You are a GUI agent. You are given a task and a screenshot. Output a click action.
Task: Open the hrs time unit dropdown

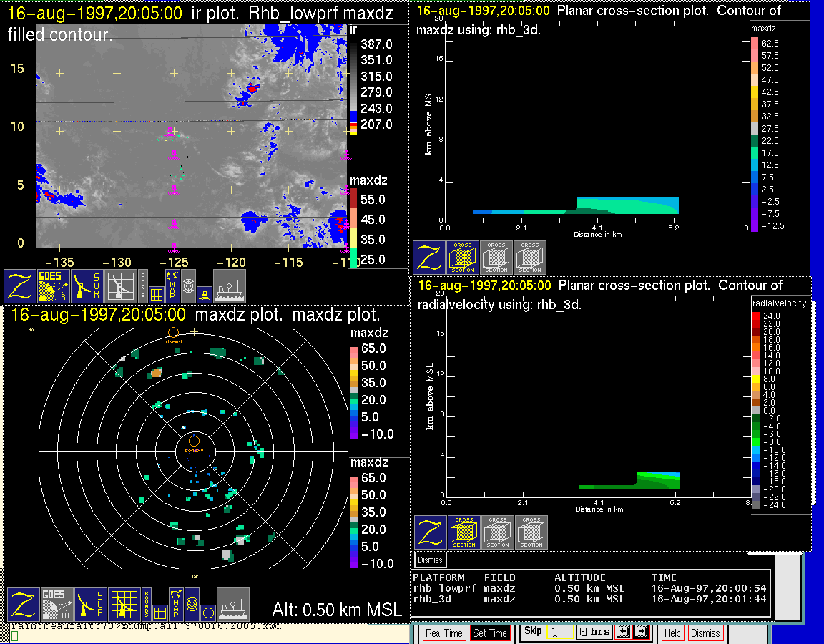point(593,633)
